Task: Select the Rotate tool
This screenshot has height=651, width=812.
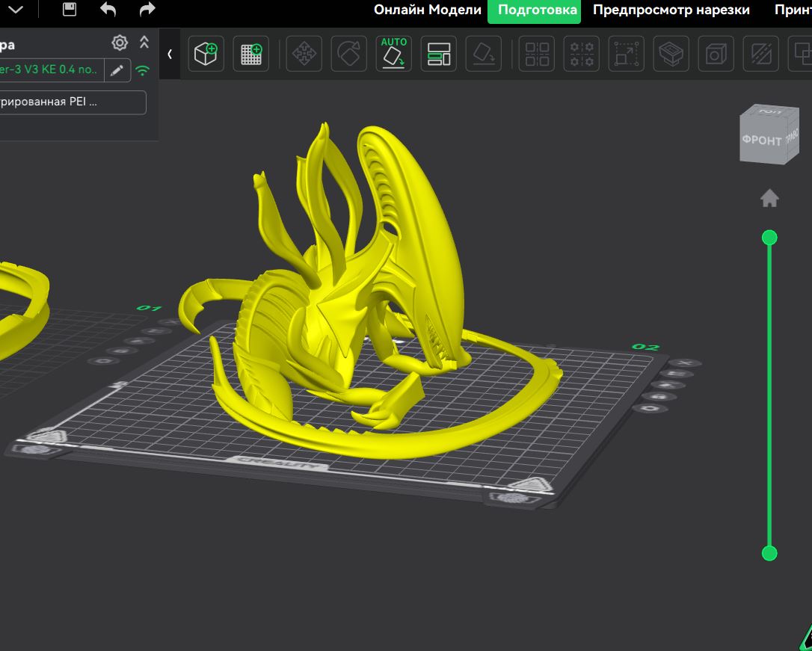Action: click(x=349, y=54)
